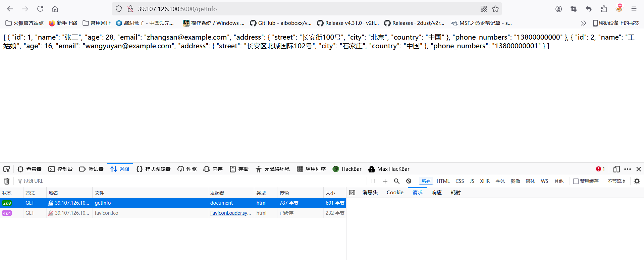This screenshot has height=260, width=644.
Task: Open the 样式编辑器 tab
Action: pyautogui.click(x=154, y=169)
